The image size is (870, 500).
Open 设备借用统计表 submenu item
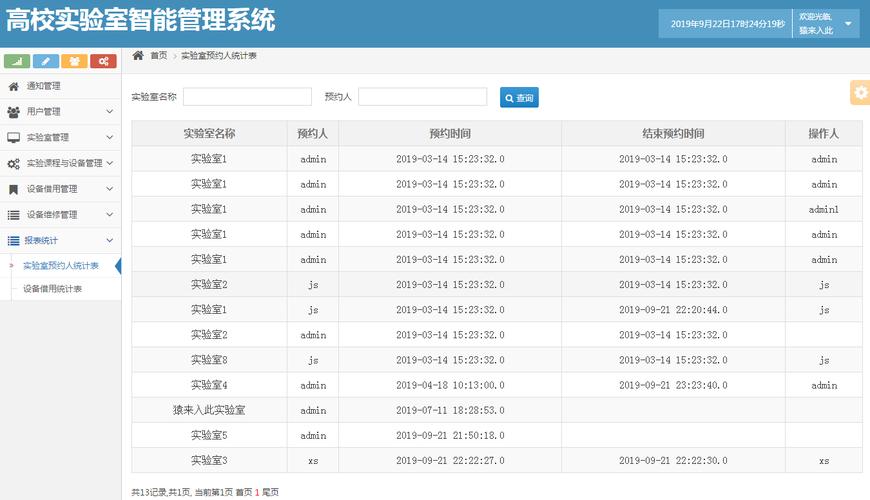(53, 289)
